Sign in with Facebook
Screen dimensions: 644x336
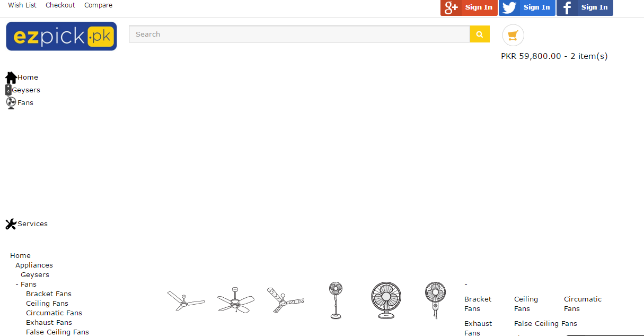click(x=585, y=7)
